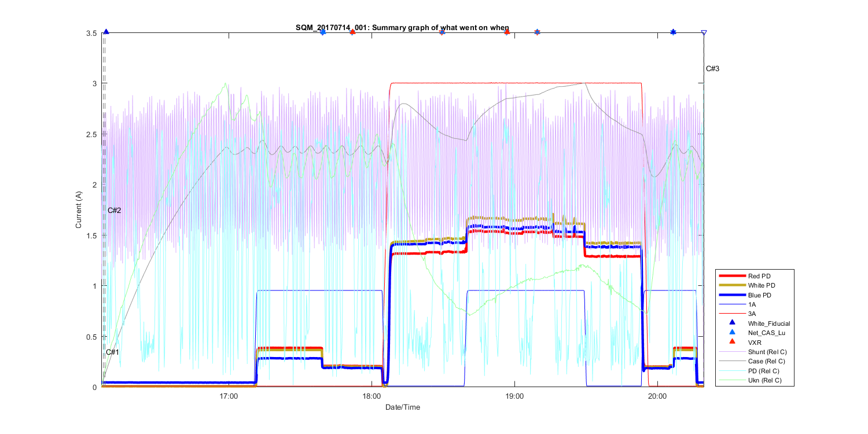Click the blue triangle marker at top-left of plot
The width and height of the screenshot is (868, 434).
click(106, 32)
